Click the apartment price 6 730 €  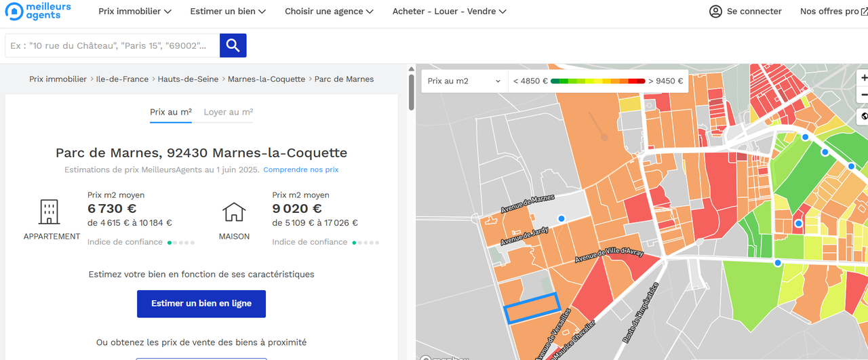pyautogui.click(x=112, y=209)
